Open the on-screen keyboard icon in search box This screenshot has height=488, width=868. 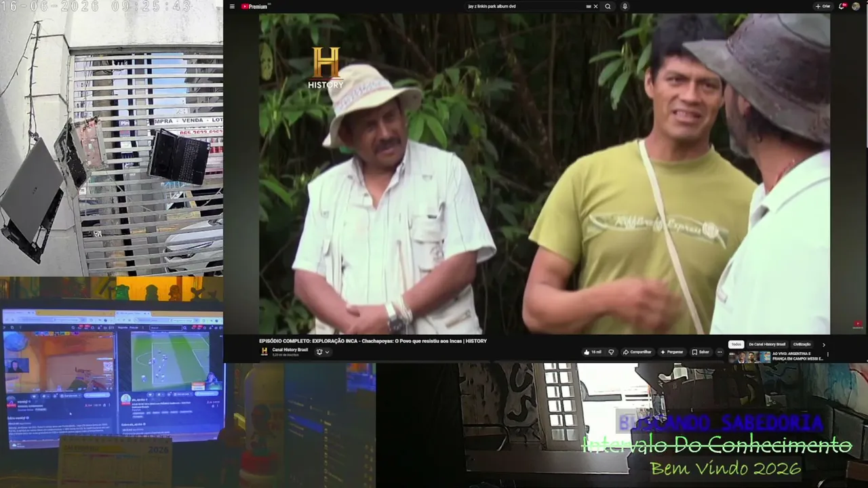tap(589, 7)
